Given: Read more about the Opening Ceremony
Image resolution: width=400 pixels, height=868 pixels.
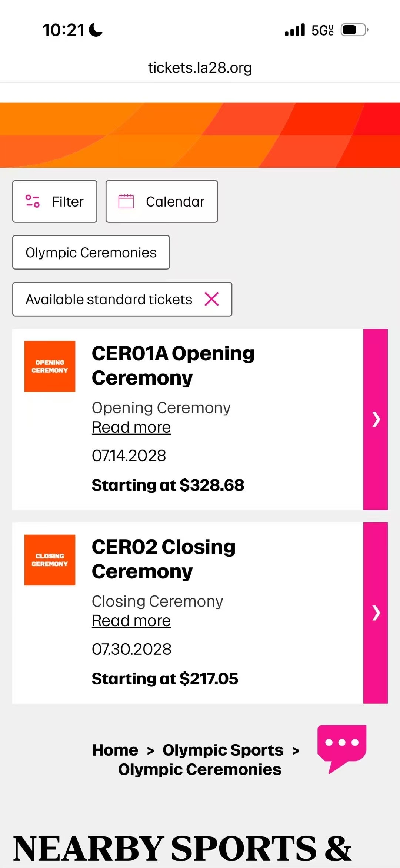Looking at the screenshot, I should coord(131,428).
